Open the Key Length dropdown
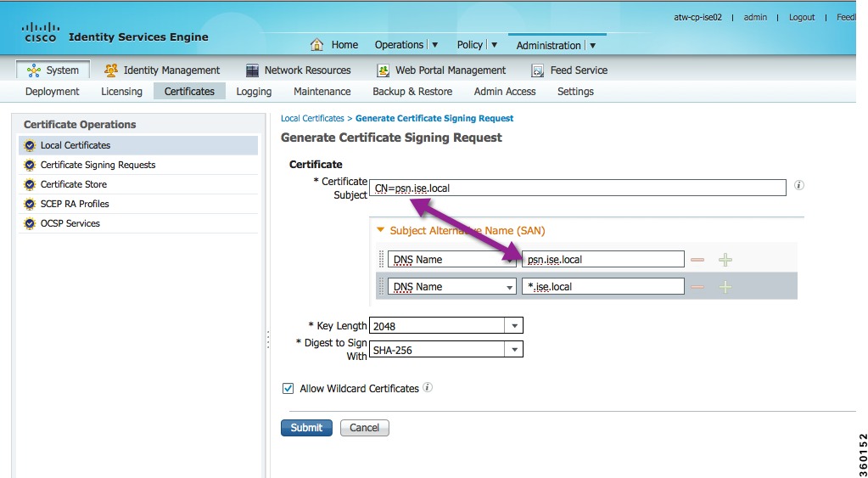 (514, 326)
